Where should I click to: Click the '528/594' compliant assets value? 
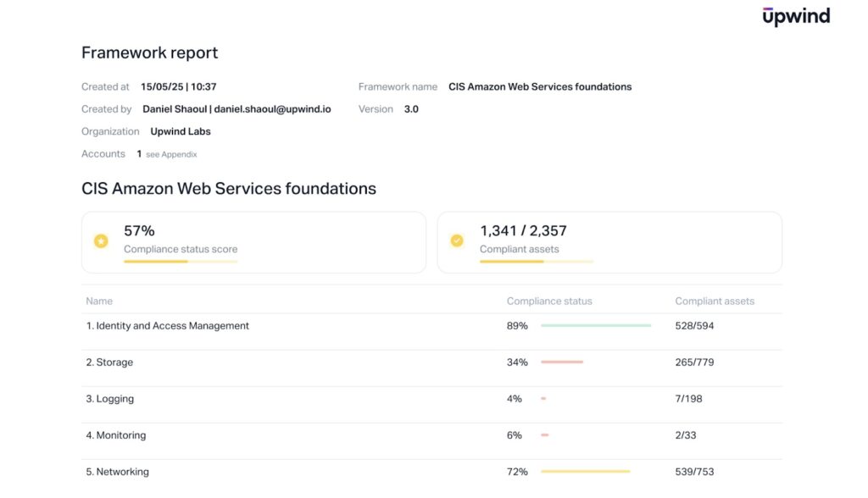[694, 326]
